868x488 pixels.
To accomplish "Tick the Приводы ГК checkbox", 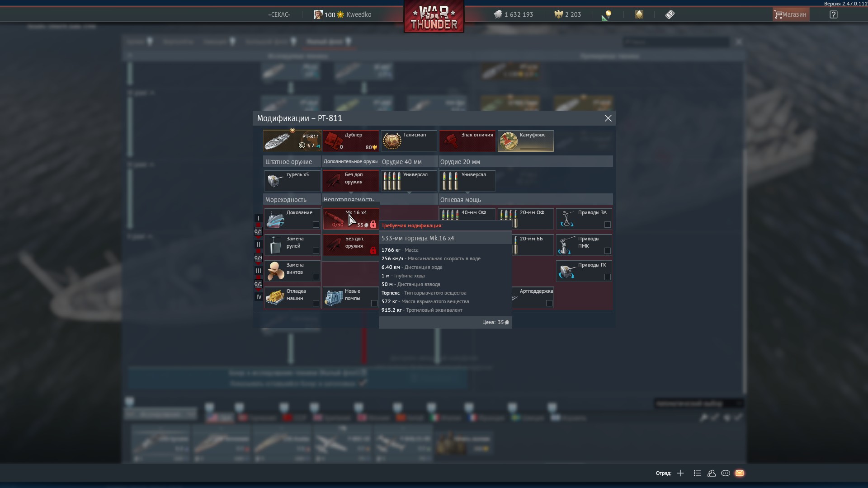I will coord(607,277).
